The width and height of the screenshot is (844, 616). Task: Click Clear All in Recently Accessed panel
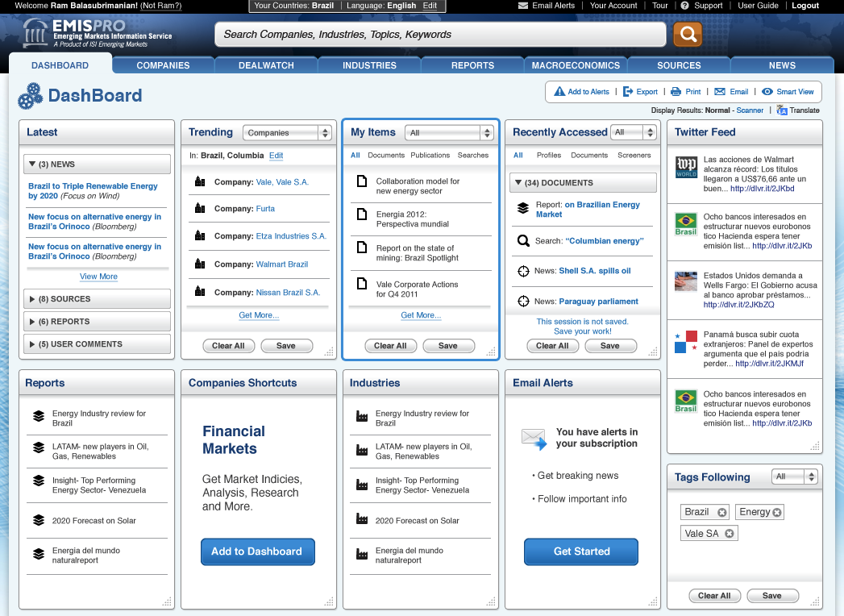[552, 346]
